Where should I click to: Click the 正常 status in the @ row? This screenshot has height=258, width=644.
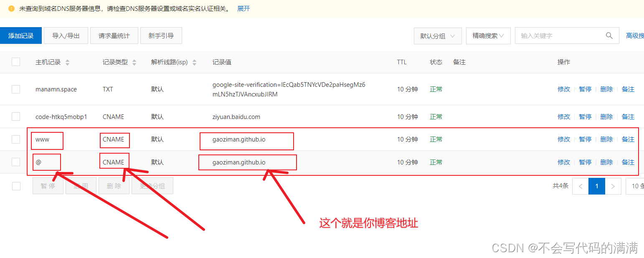(x=436, y=162)
